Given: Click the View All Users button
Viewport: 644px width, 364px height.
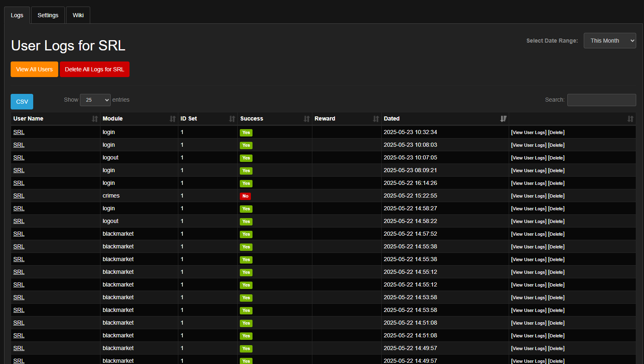Looking at the screenshot, I should 34,69.
